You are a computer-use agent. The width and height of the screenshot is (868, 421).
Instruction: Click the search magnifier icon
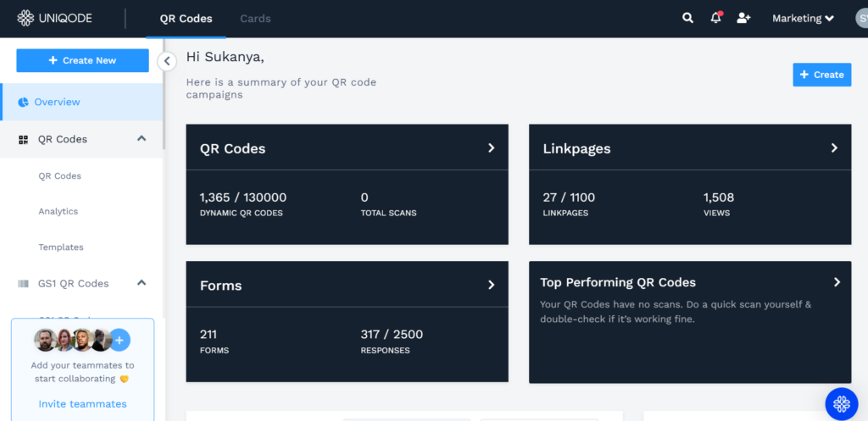pos(687,18)
